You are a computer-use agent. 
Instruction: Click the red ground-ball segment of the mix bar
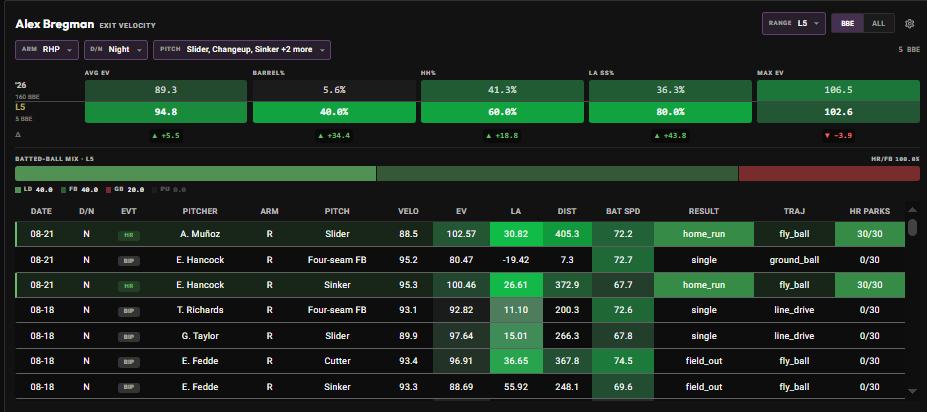(x=829, y=174)
